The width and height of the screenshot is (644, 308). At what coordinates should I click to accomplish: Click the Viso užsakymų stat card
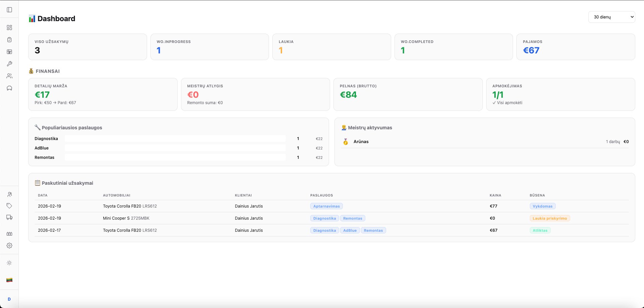click(x=87, y=47)
